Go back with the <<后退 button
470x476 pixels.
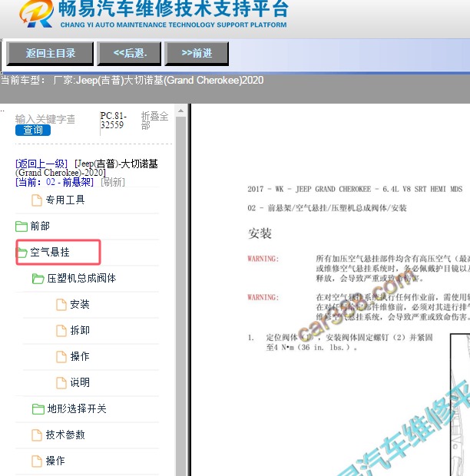(x=129, y=54)
